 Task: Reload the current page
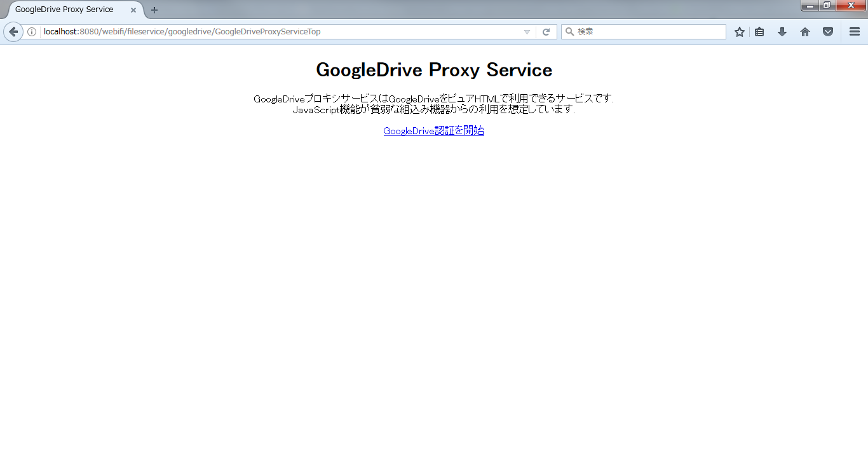pos(546,32)
